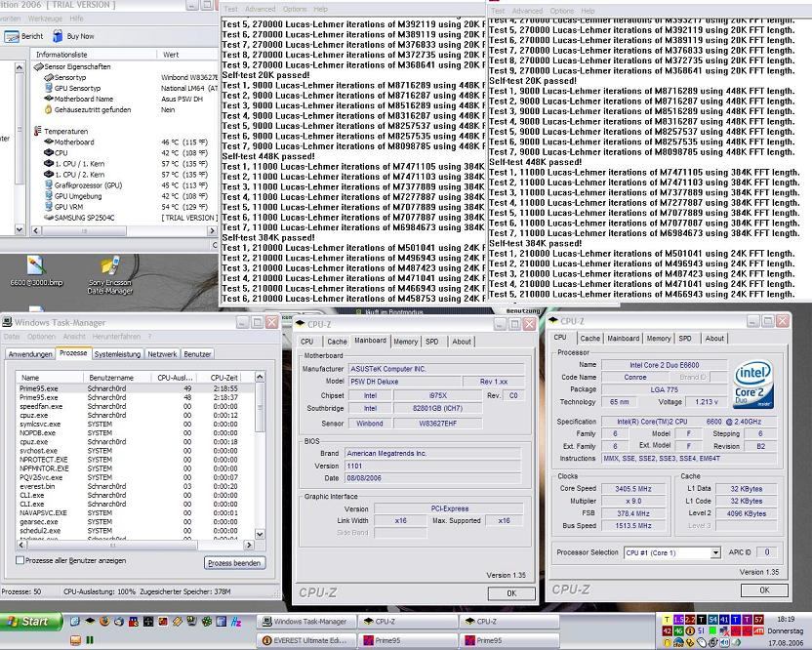
Task: Open About tab in Mainboard CPU-Z window
Action: [x=462, y=342]
